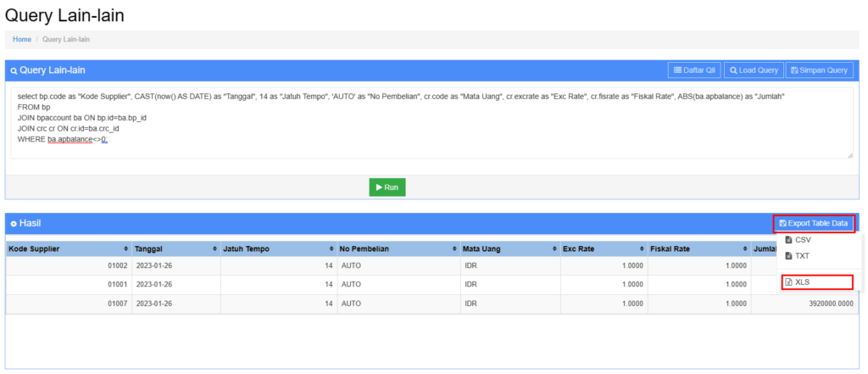Click inside the SQL query text area
This screenshot has width=868, height=374.
[431, 123]
